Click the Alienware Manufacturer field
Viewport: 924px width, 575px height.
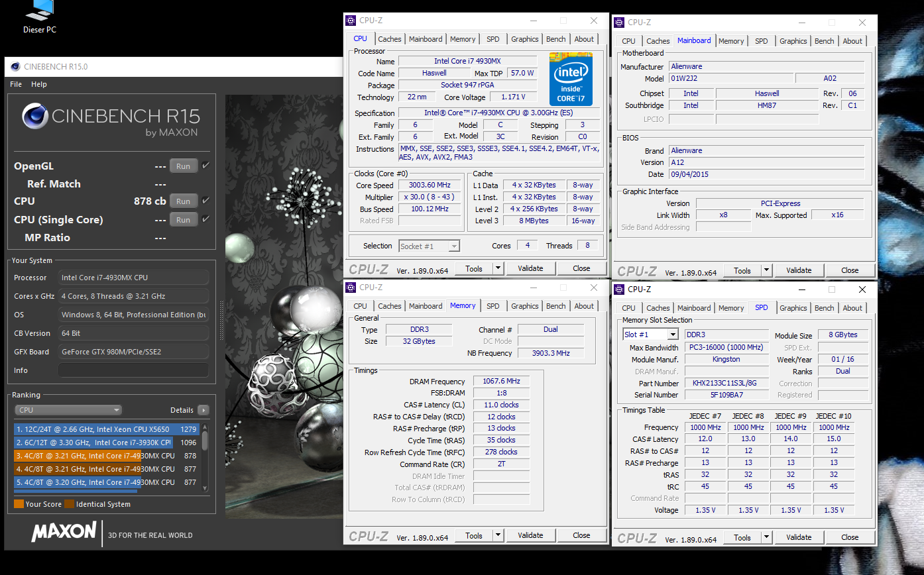(766, 66)
